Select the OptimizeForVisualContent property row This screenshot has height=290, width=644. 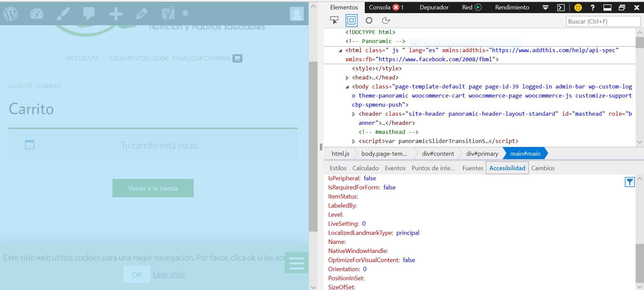tap(372, 260)
